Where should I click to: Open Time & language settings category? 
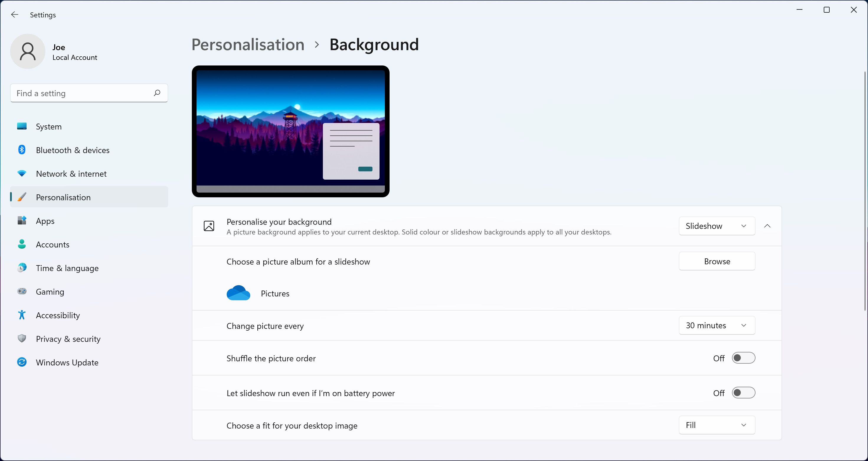67,268
